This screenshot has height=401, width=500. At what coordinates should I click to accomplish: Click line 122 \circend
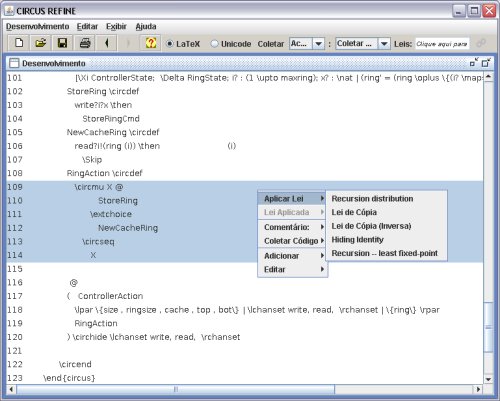[x=75, y=364]
